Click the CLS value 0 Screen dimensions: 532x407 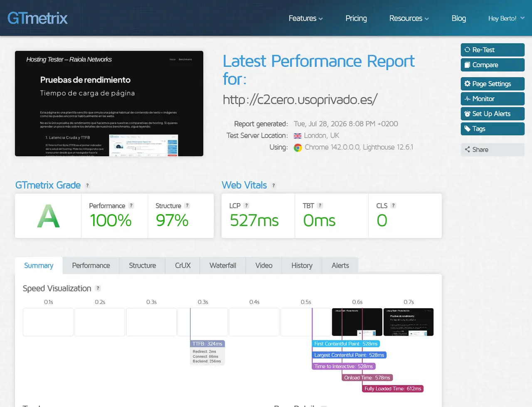pos(382,221)
